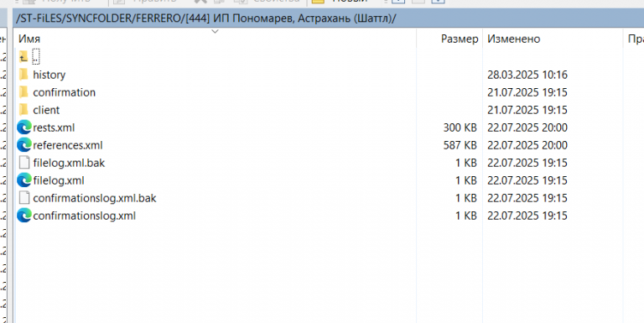
Task: Select the file name references.xml
Action: coord(68,145)
